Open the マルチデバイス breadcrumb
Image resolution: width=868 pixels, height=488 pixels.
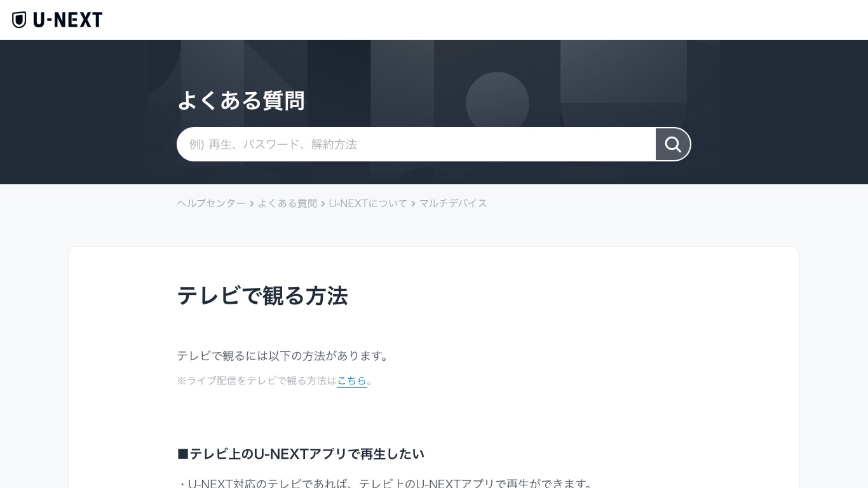click(453, 203)
